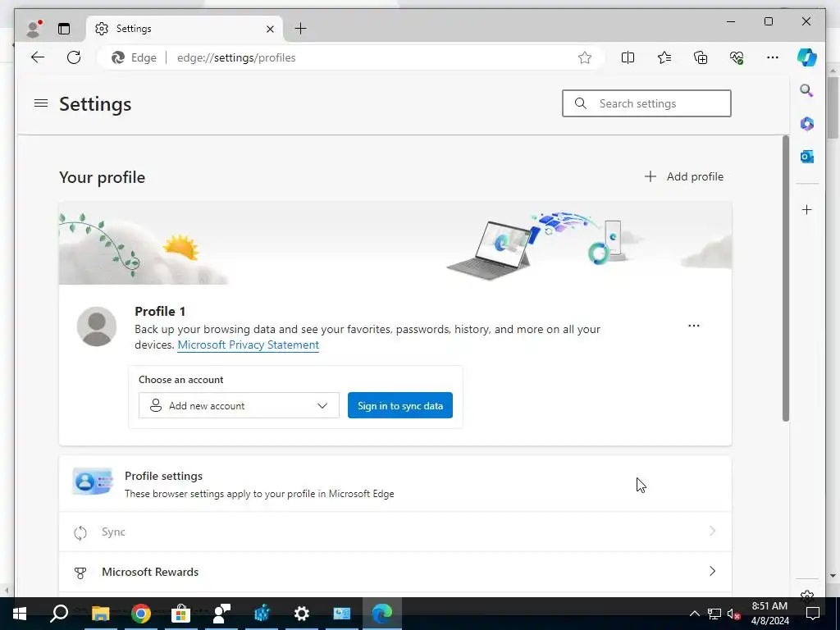Viewport: 840px width, 630px height.
Task: Click the network tray icon
Action: (714, 614)
